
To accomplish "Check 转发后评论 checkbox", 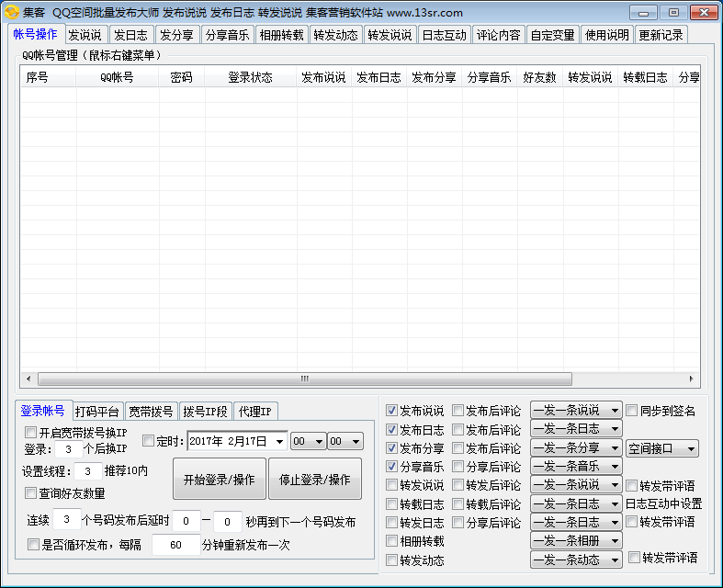I will pyautogui.click(x=458, y=485).
